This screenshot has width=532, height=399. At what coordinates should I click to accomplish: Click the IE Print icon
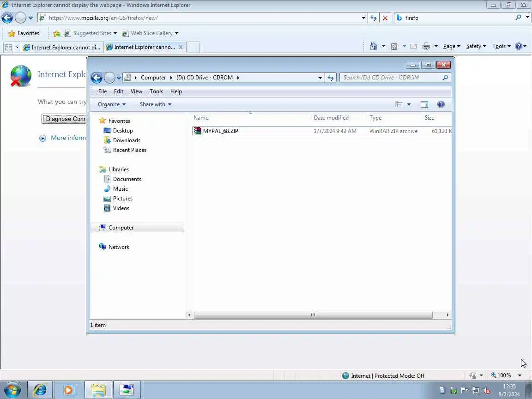tap(426, 47)
